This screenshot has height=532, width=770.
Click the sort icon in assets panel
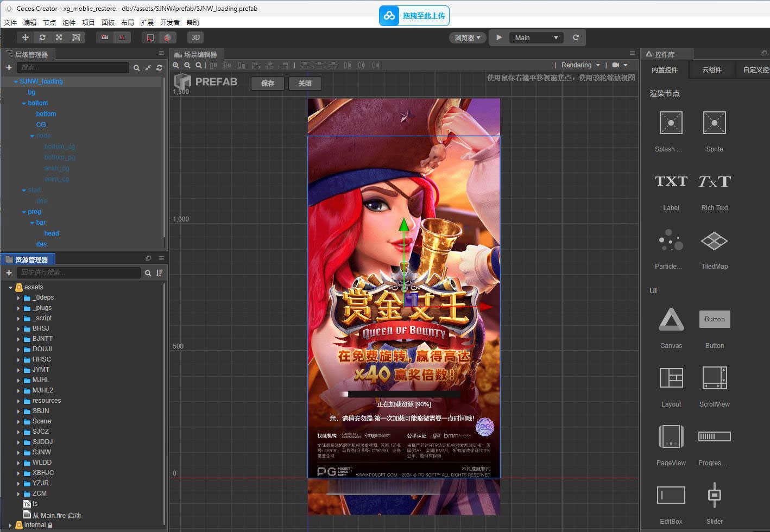tap(160, 273)
